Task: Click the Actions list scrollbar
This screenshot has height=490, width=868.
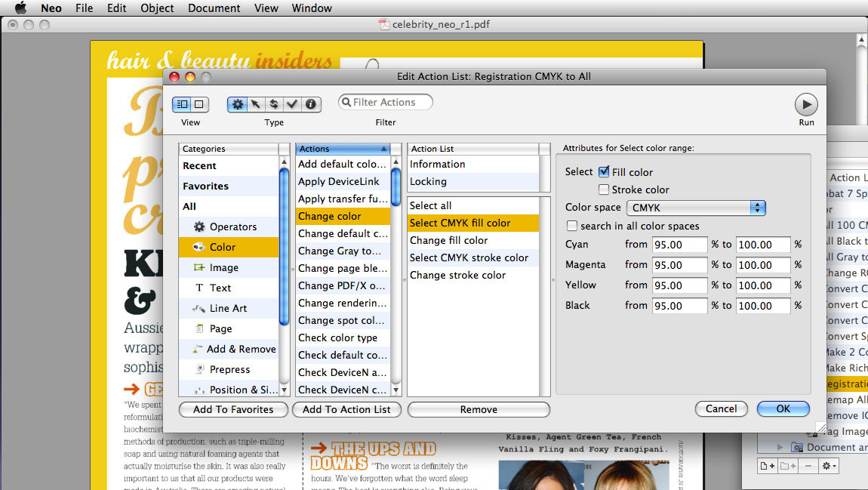Action: pos(396,186)
